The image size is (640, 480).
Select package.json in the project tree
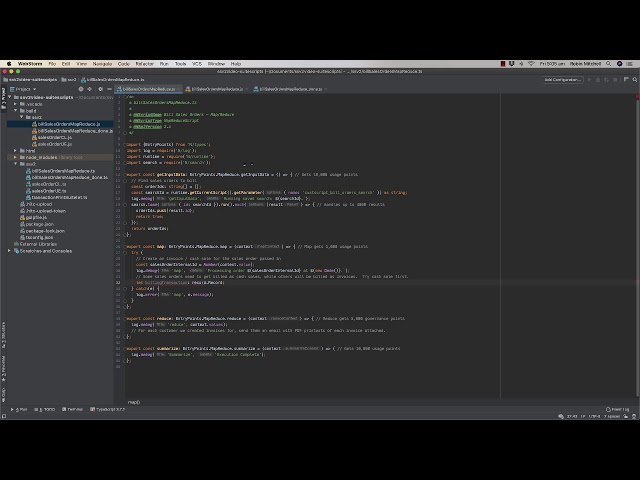[x=37, y=224]
